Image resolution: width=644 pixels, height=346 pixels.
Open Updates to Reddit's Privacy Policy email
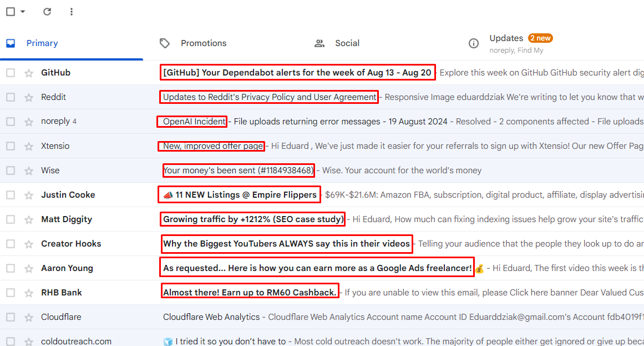[270, 97]
